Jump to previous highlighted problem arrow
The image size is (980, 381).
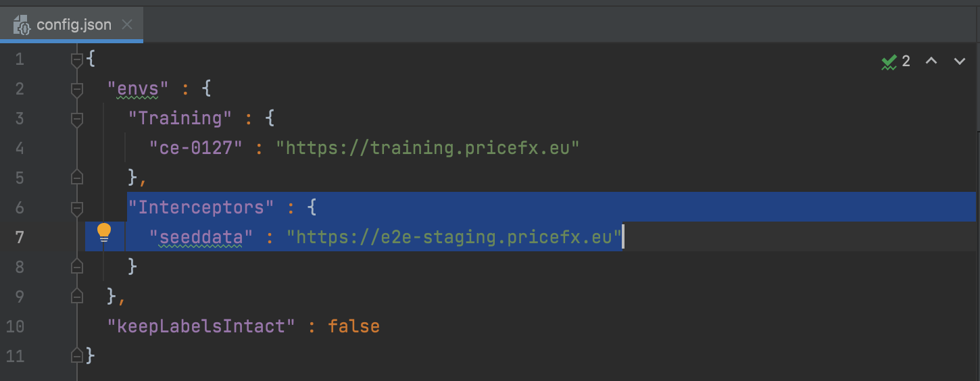(x=931, y=61)
